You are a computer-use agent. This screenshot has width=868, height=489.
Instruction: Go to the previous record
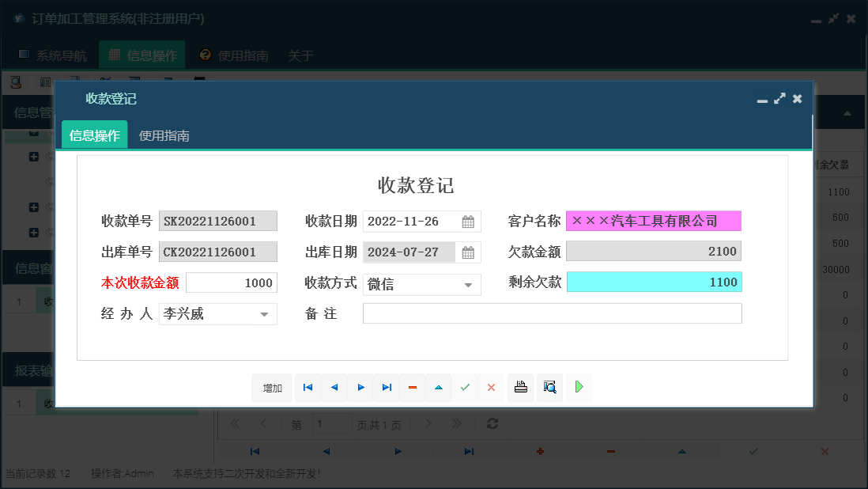coord(334,388)
